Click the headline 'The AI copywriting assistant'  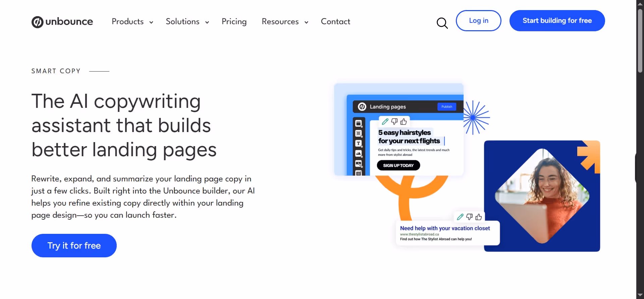124,125
